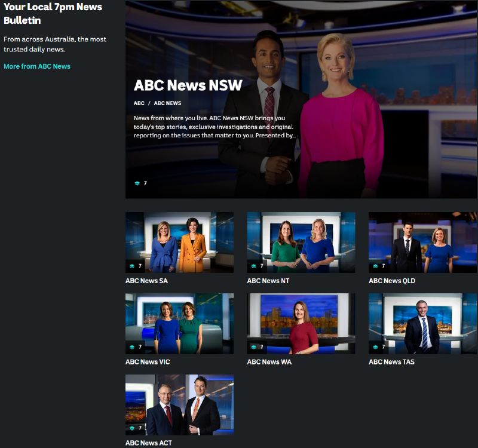The width and height of the screenshot is (478, 448).
Task: Click the iview icon on the SA thumbnail
Action: pyautogui.click(x=132, y=266)
